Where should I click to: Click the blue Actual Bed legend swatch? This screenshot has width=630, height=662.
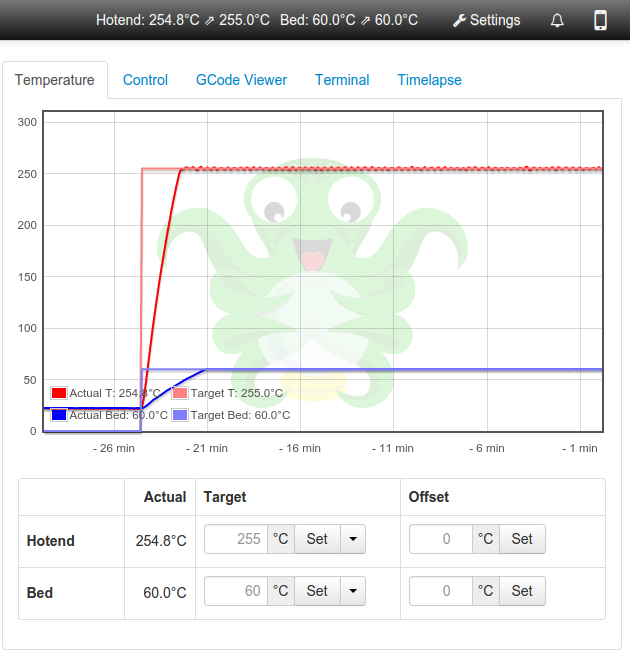pyautogui.click(x=58, y=415)
